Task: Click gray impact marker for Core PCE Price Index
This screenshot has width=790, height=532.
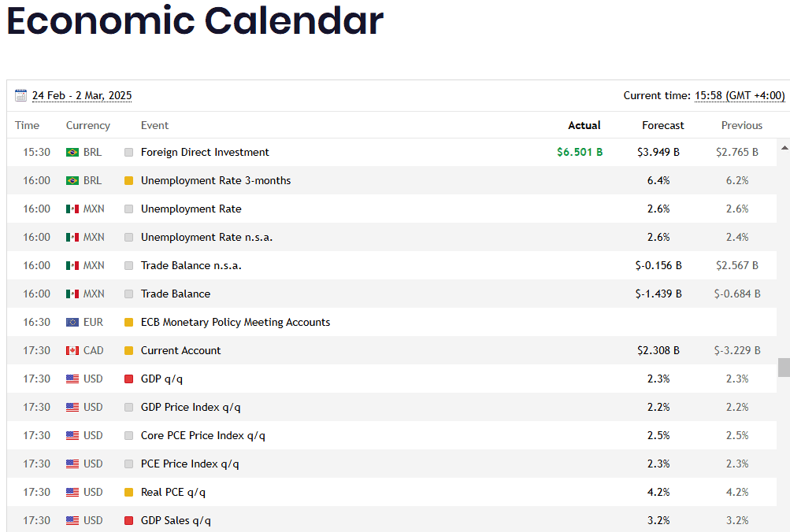Action: [x=129, y=436]
